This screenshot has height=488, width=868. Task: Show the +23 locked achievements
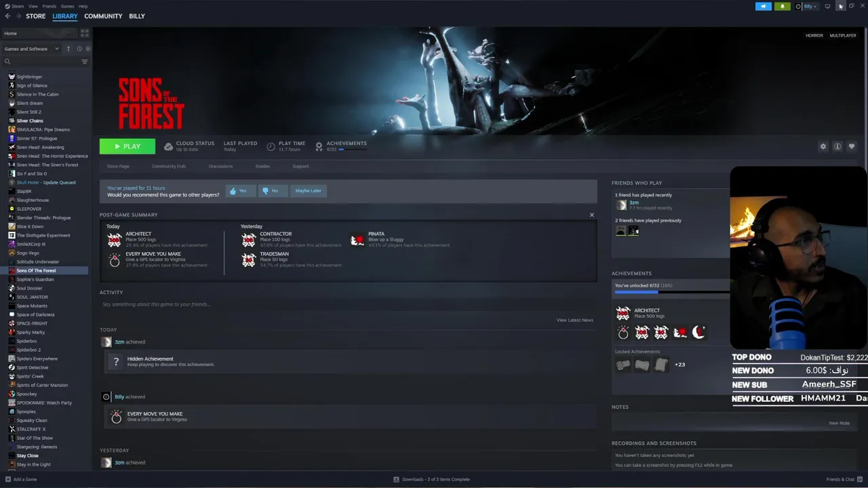point(679,365)
